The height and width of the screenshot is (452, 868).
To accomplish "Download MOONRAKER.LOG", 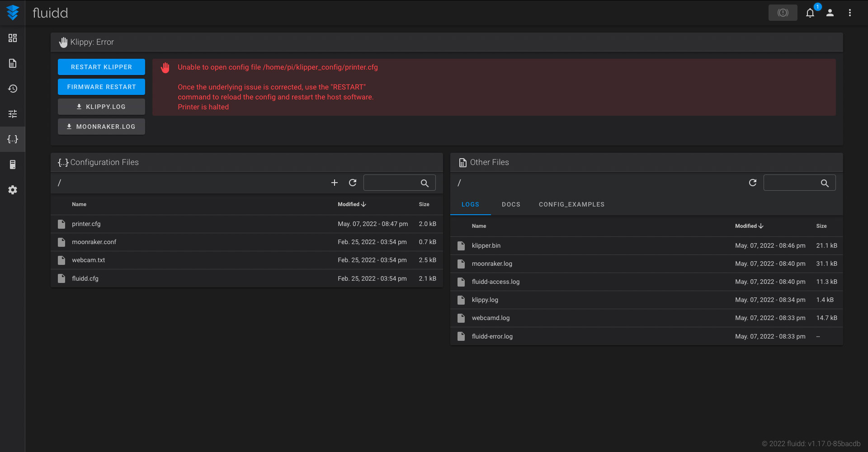I will pos(101,127).
